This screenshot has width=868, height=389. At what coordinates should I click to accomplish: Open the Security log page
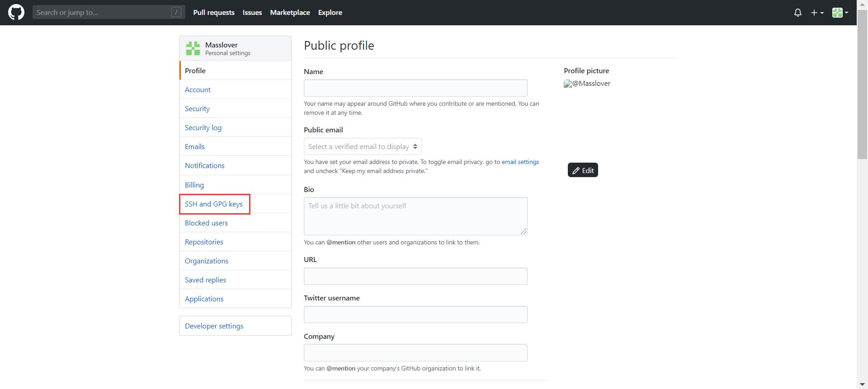coord(235,127)
